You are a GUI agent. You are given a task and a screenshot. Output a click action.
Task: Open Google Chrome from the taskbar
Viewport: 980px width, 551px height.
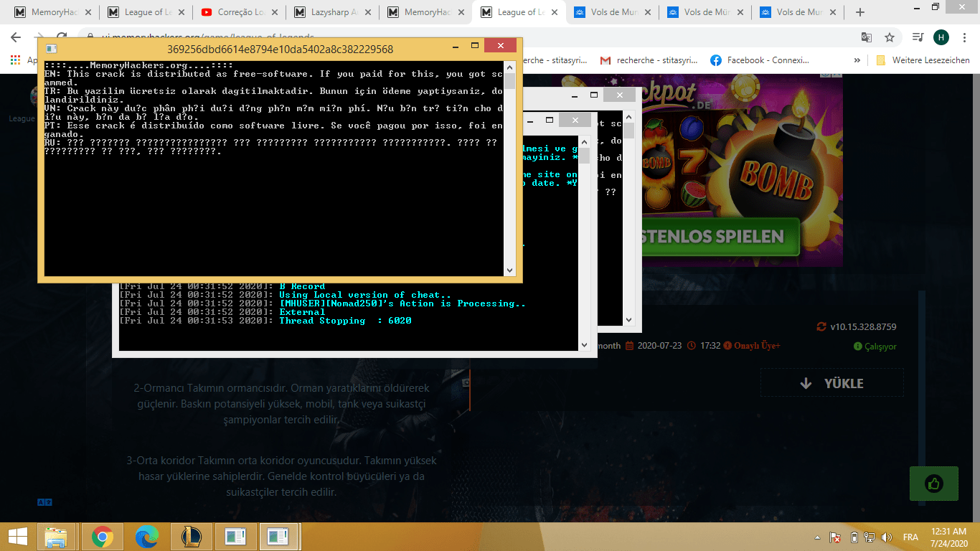(x=103, y=537)
